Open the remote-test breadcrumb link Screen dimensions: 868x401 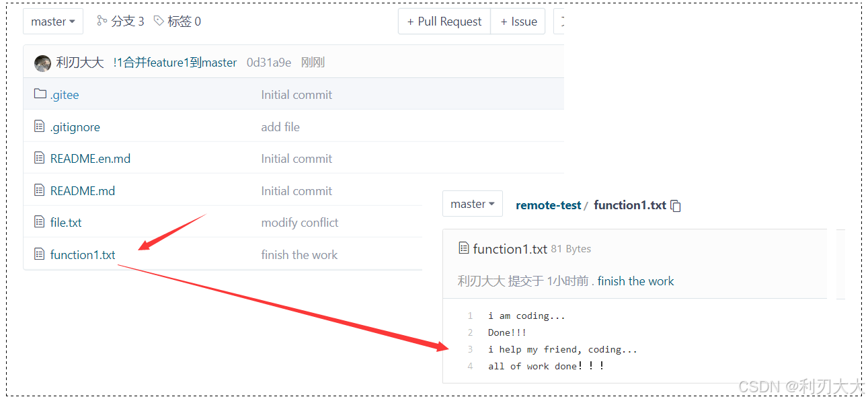pyautogui.click(x=548, y=205)
